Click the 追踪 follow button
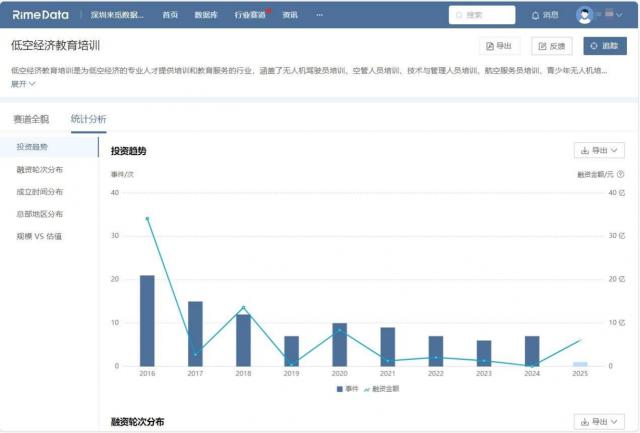The height and width of the screenshot is (433, 640). 604,46
